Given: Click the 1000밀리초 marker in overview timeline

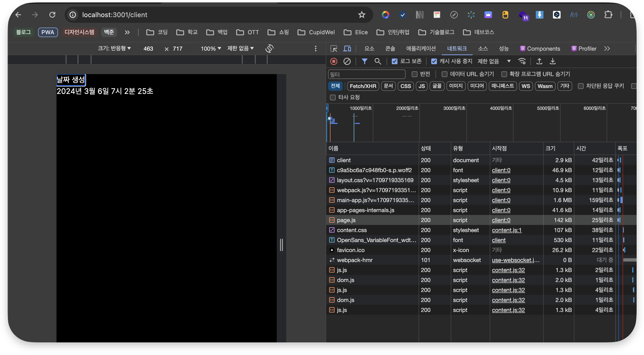Looking at the screenshot, I should (360, 108).
